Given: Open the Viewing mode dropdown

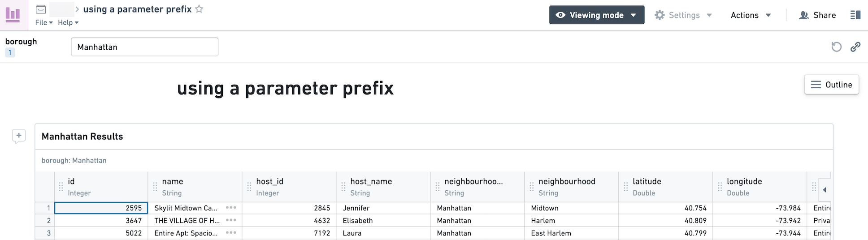Looking at the screenshot, I should pyautogui.click(x=597, y=15).
